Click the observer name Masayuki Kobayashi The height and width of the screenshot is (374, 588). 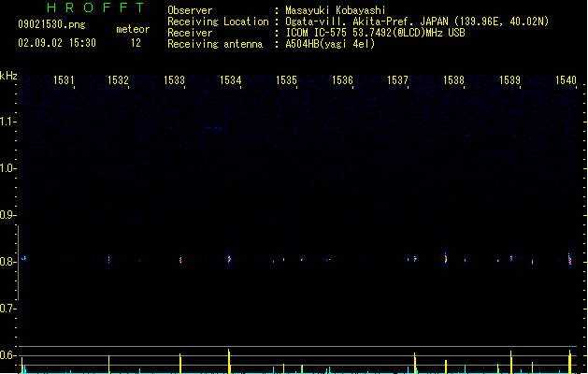tap(336, 10)
